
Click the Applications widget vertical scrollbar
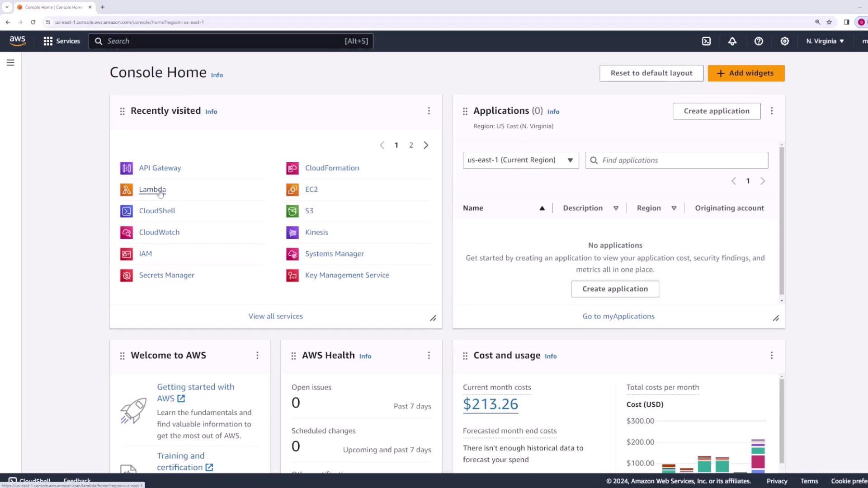pos(782,221)
